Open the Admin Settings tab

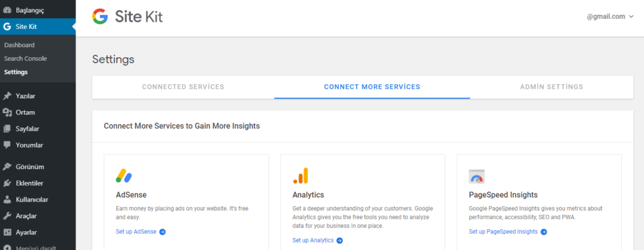coord(552,87)
